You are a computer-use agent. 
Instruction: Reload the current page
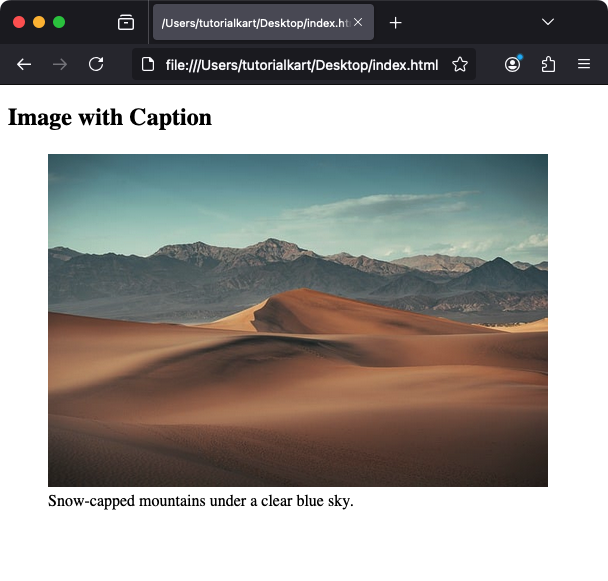tap(96, 64)
